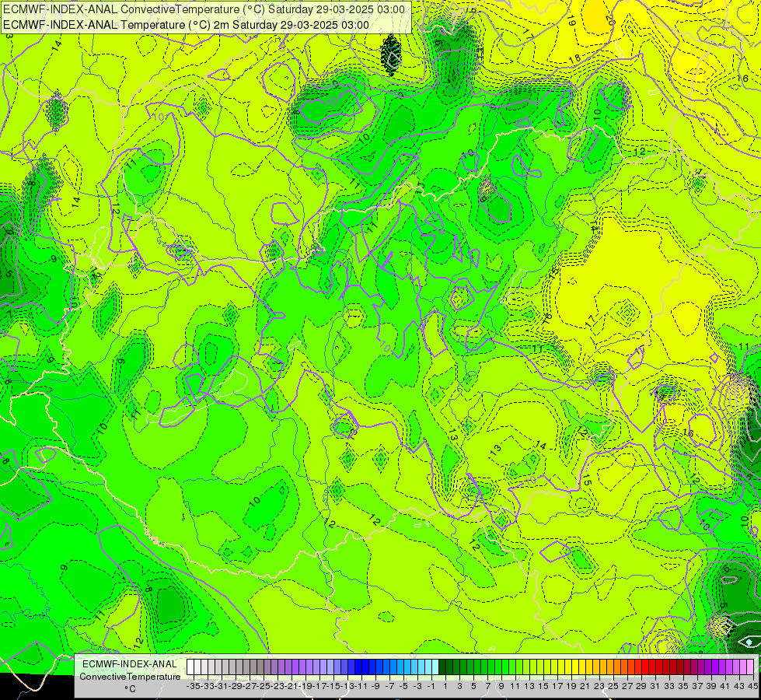Select the red legend swatch above 31

[x=652, y=667]
